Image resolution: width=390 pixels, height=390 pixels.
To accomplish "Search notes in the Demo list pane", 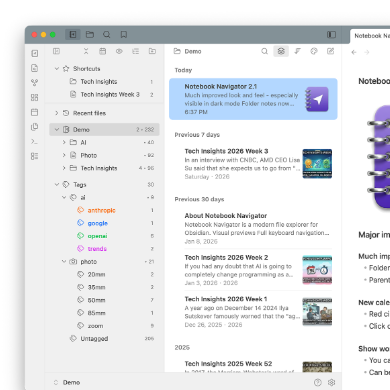I will 264,51.
